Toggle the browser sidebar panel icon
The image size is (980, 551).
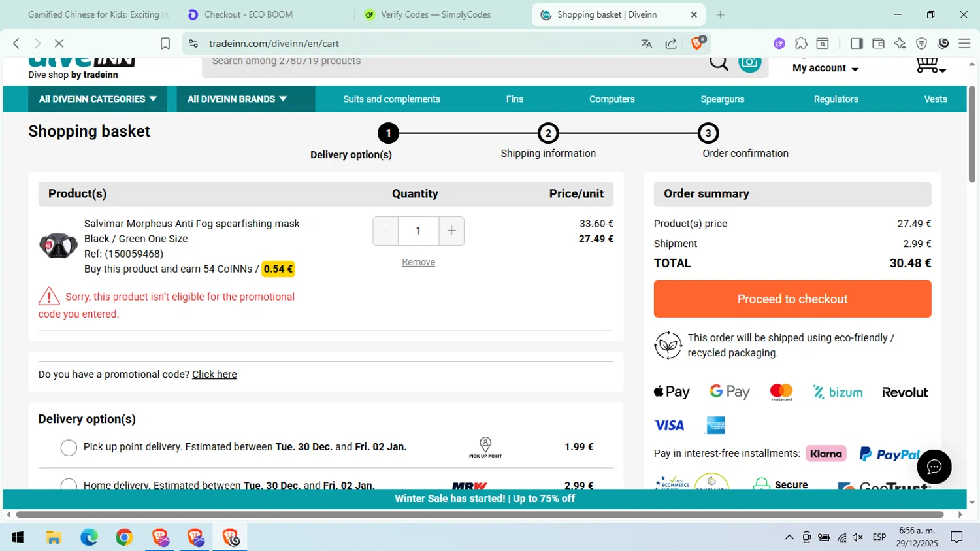[857, 43]
